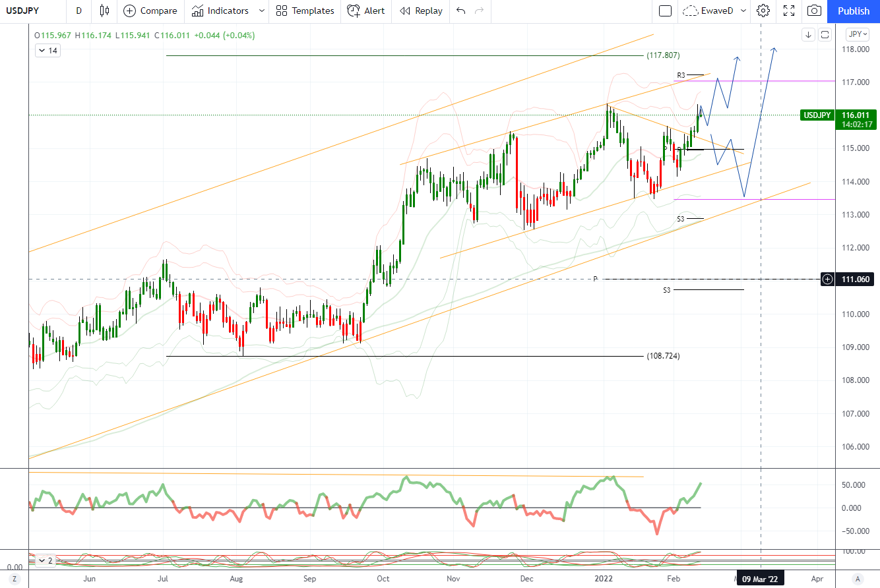Click the Jun label on time axis
Viewport: 880px width, 588px height.
click(90, 579)
